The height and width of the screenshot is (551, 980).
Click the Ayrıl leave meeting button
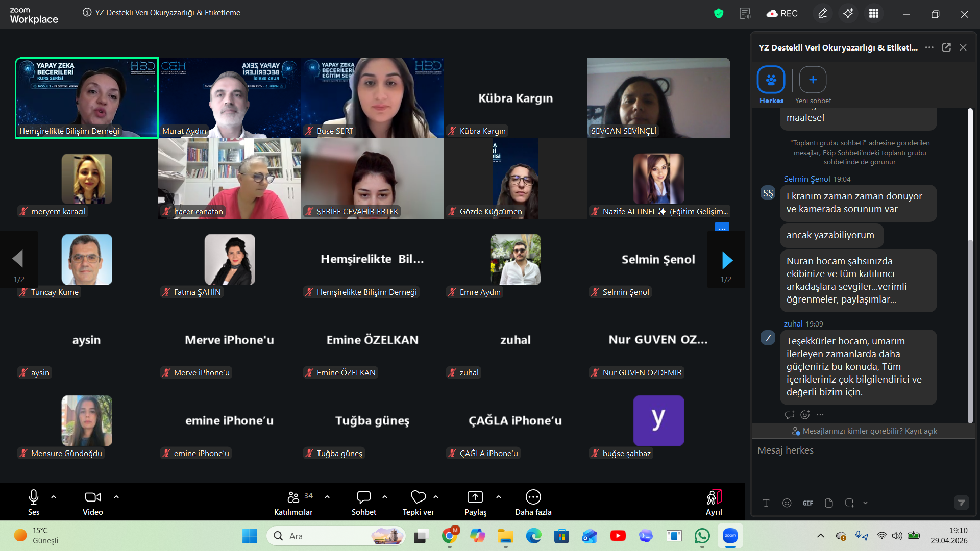point(714,503)
